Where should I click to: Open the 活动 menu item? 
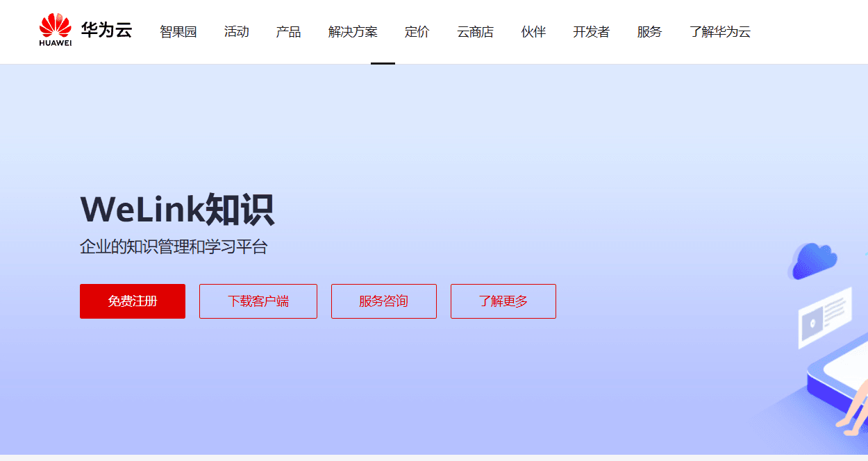point(237,32)
